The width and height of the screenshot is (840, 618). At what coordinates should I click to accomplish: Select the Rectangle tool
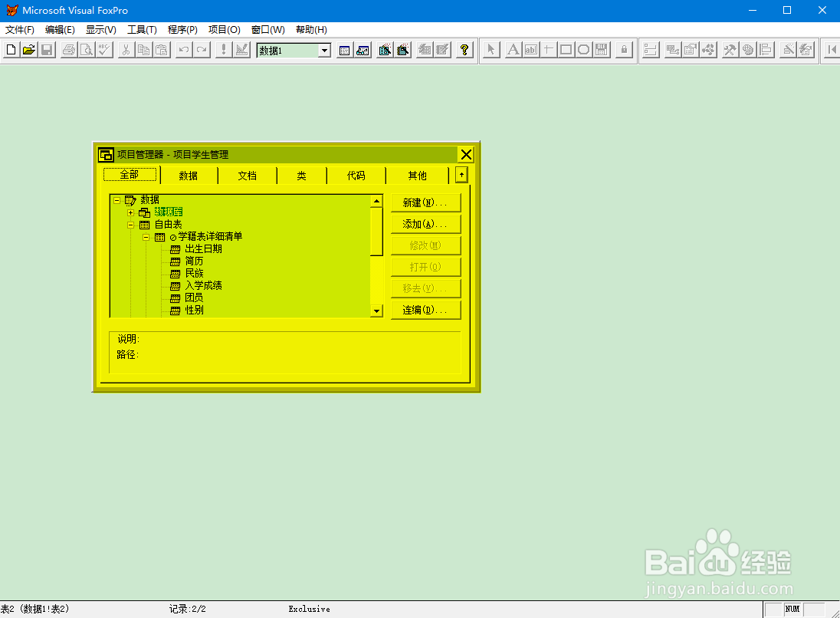click(566, 51)
